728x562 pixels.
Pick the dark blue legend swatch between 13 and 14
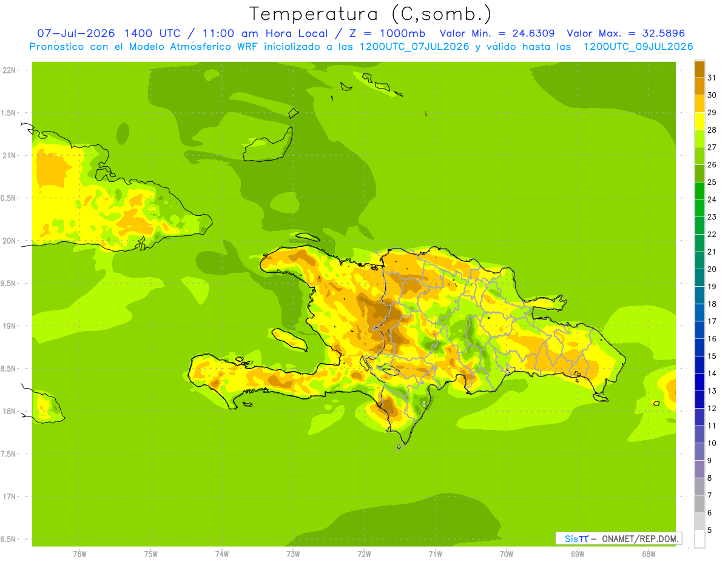699,383
